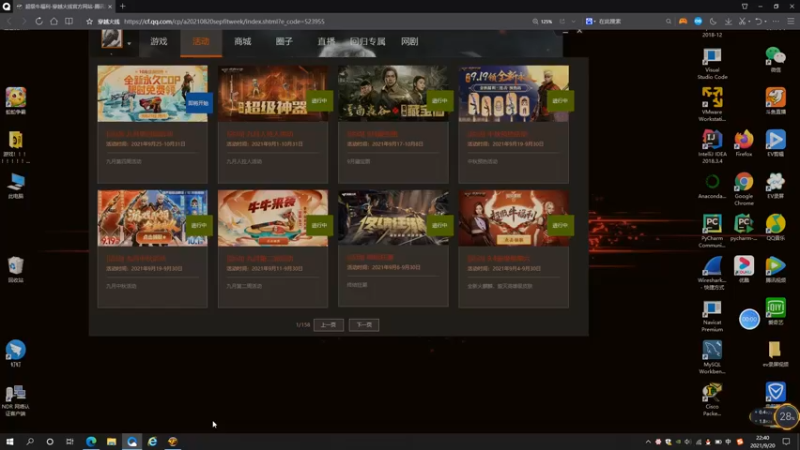This screenshot has height=450, width=800.
Task: Go to next page with 下一页
Action: [x=364, y=325]
